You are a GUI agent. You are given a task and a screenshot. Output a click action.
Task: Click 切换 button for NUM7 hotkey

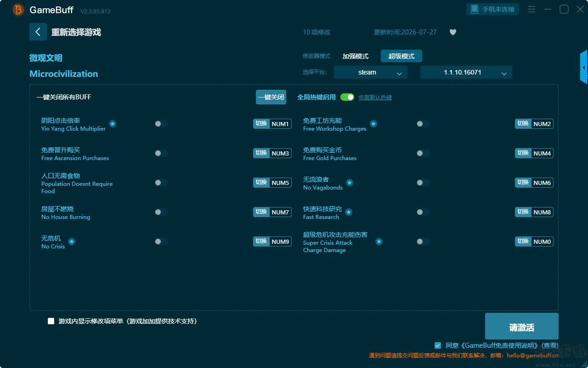[x=261, y=212]
